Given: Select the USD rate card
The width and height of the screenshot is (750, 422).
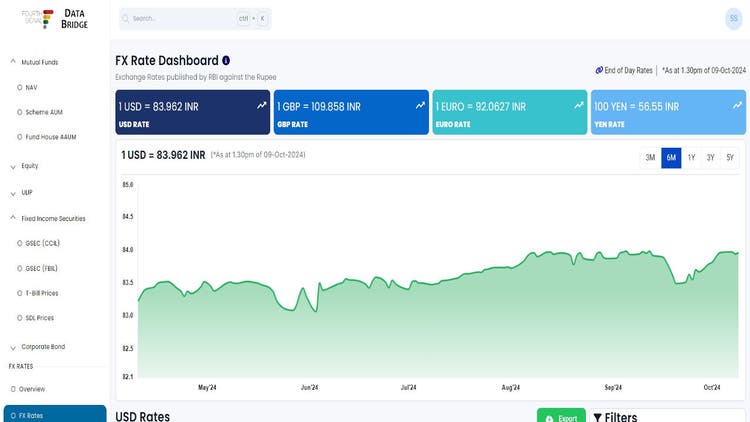Looking at the screenshot, I should (x=193, y=112).
